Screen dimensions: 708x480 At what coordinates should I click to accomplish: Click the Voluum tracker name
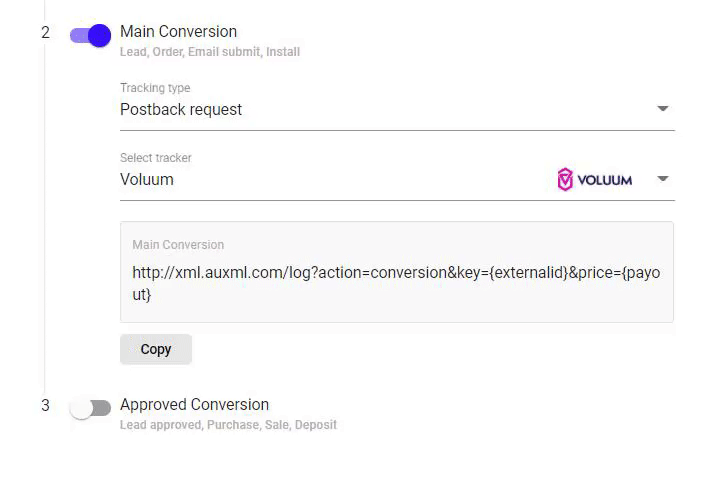(x=147, y=179)
